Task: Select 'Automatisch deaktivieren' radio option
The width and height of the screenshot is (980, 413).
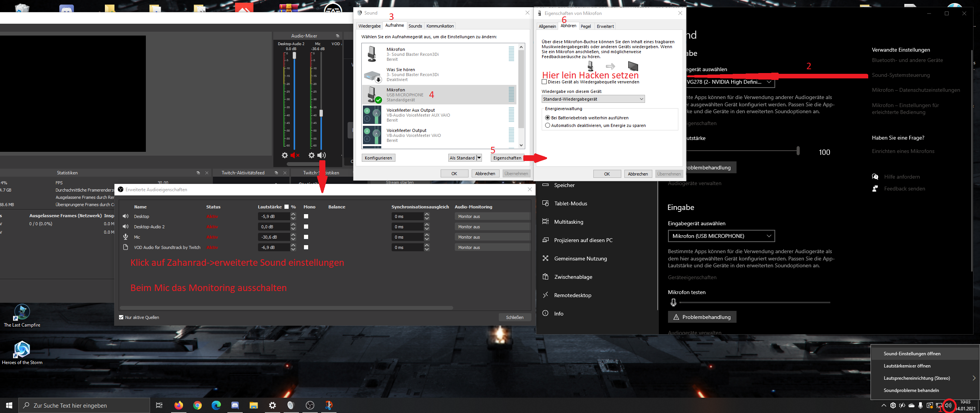Action: coord(548,125)
